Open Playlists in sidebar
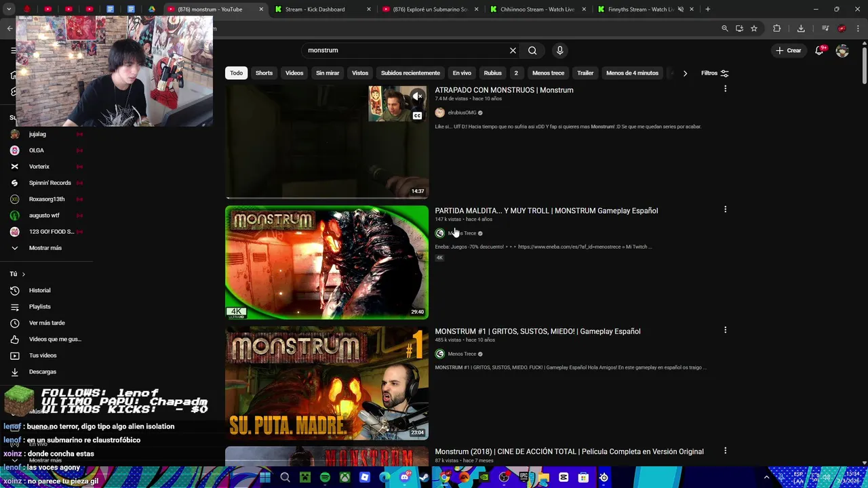Image resolution: width=868 pixels, height=488 pixels. coord(46,306)
